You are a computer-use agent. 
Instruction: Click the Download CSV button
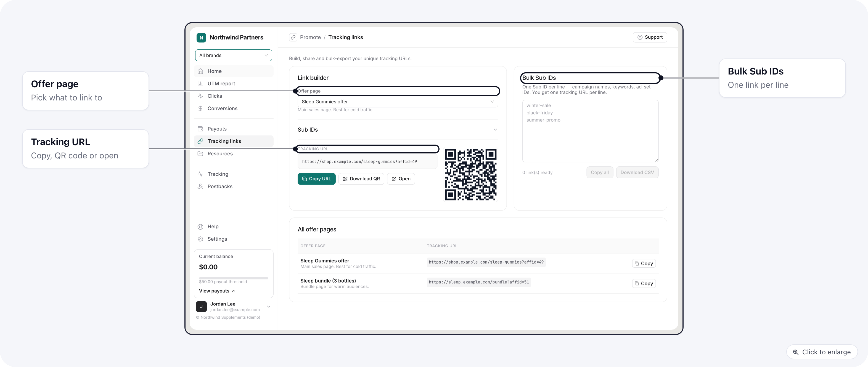click(637, 172)
